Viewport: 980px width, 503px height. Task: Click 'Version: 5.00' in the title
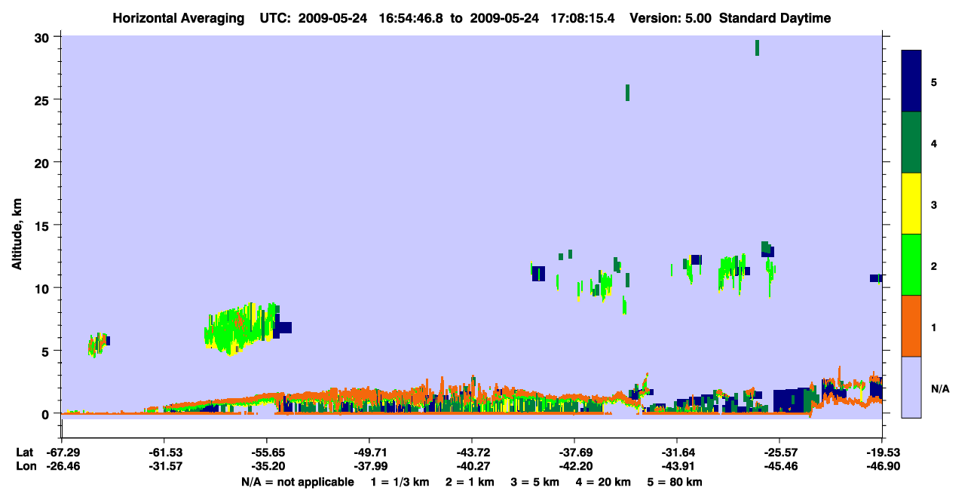669,19
